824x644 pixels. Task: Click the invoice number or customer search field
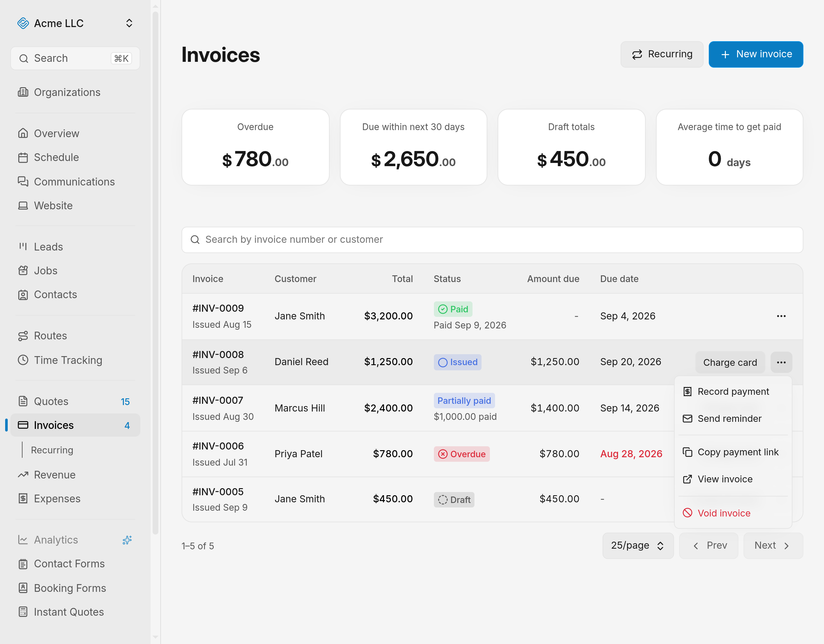pos(492,240)
